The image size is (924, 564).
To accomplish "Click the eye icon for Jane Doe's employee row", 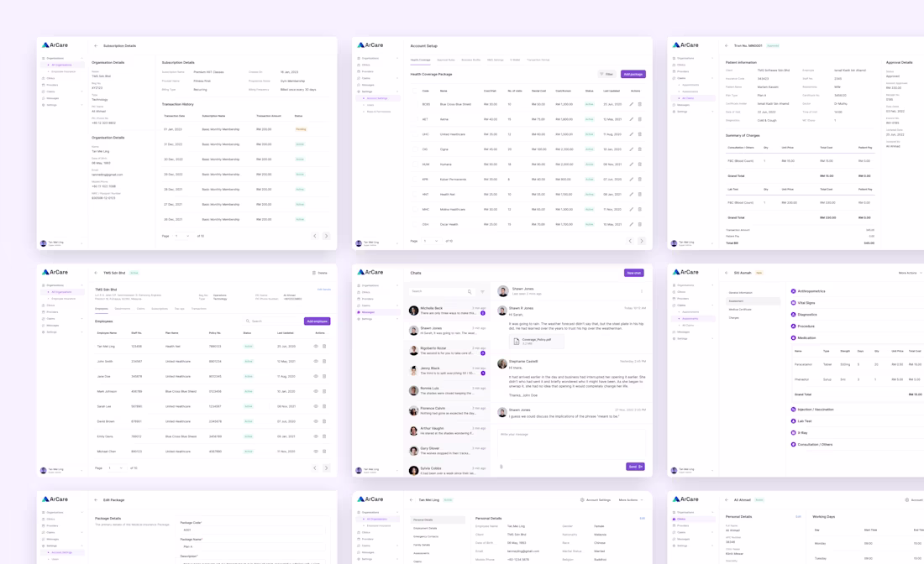I will pos(316,376).
